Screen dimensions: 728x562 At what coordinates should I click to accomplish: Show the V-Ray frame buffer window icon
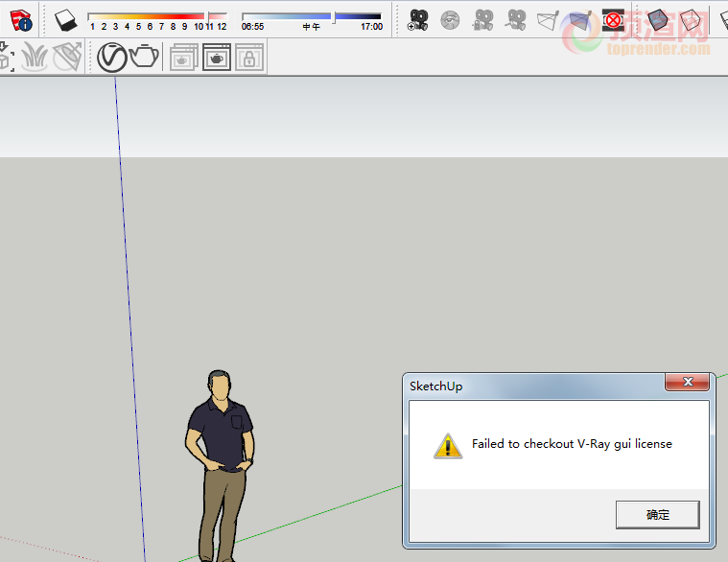(217, 58)
